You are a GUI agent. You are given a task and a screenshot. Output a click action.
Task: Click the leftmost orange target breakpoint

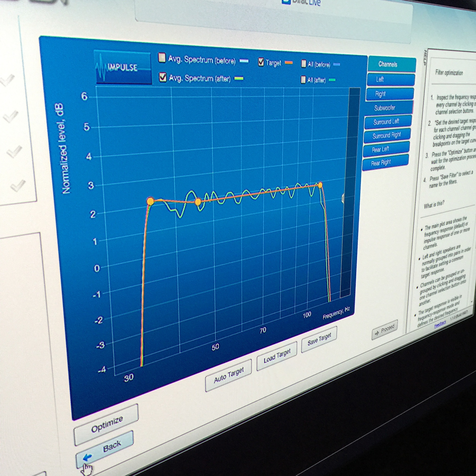(x=150, y=201)
